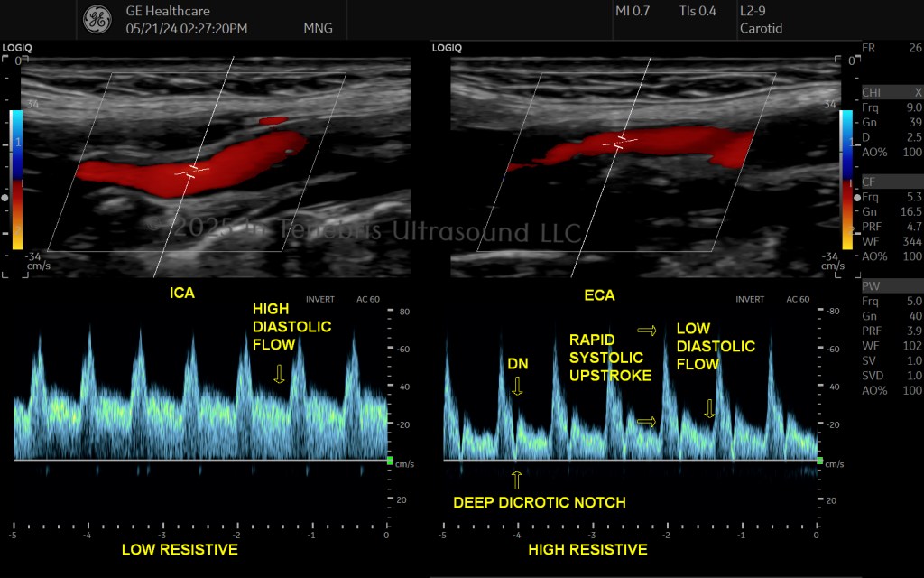The image size is (924, 578).
Task: Click the upward Deep Dicrotic Notch arrow
Action: (517, 480)
